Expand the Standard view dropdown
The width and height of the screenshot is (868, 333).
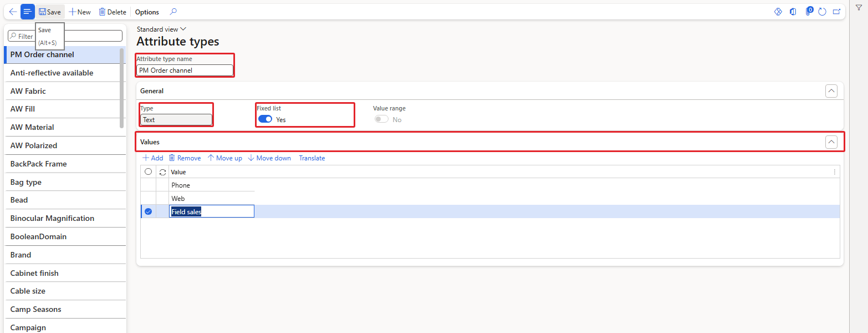161,29
